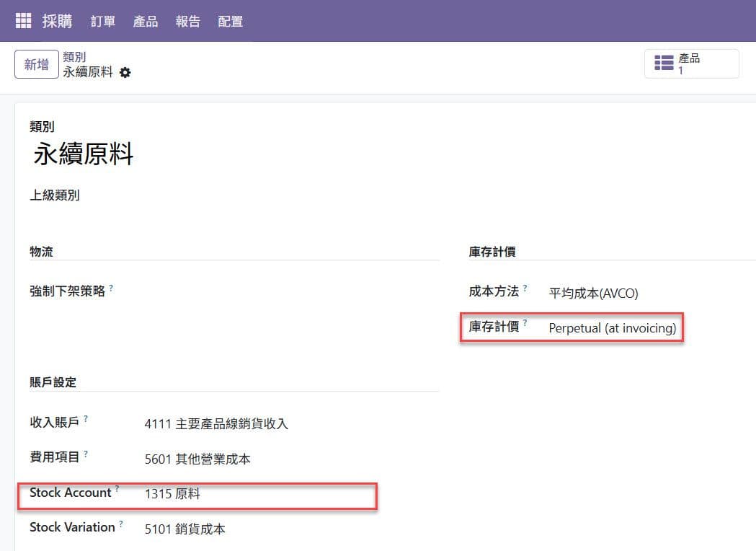Click help icon beside 收入賬戶 label
The height and width of the screenshot is (551, 756).
point(86,418)
